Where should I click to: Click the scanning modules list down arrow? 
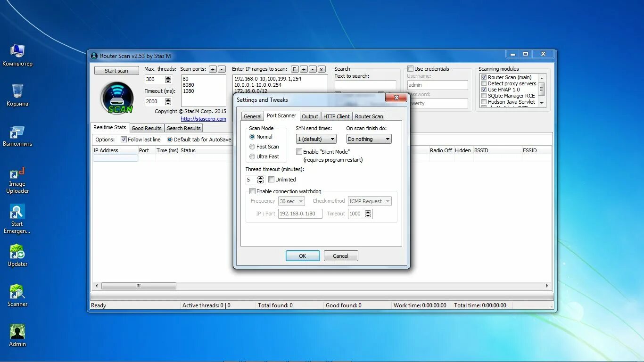point(542,103)
